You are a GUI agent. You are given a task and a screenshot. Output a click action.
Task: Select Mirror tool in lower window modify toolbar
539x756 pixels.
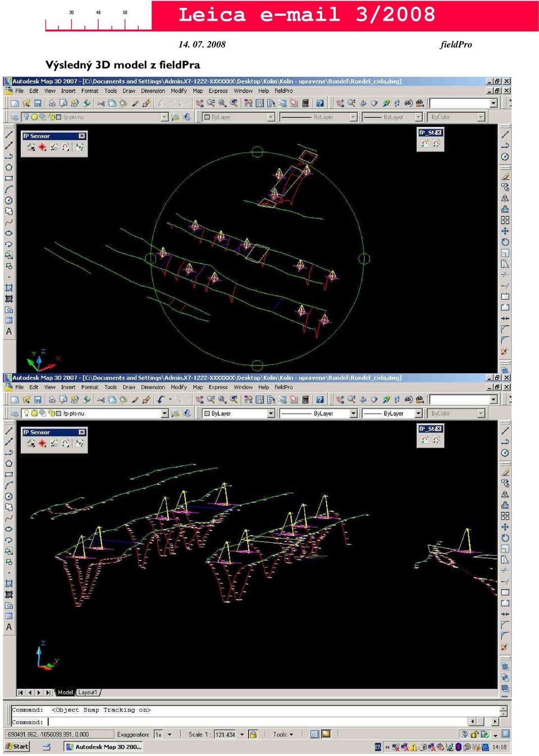(x=505, y=494)
